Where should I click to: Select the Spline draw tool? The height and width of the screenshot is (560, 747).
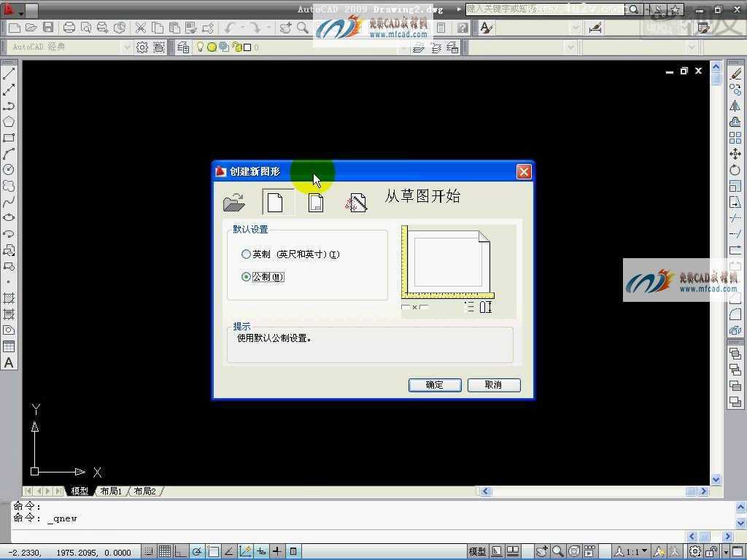point(9,202)
